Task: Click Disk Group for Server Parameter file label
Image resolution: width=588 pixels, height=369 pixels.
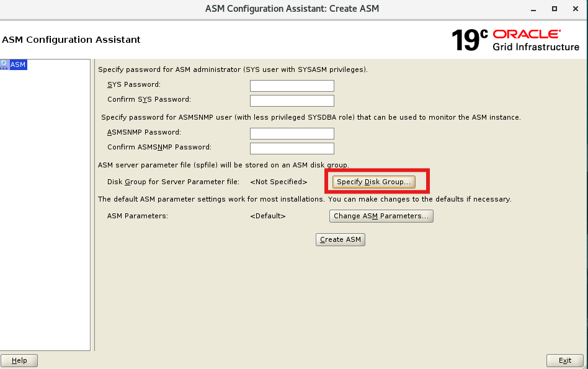Action: click(x=173, y=182)
